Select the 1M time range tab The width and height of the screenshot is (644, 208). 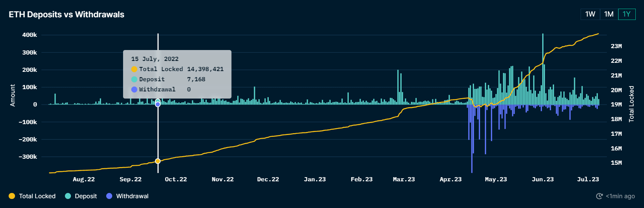pos(609,14)
